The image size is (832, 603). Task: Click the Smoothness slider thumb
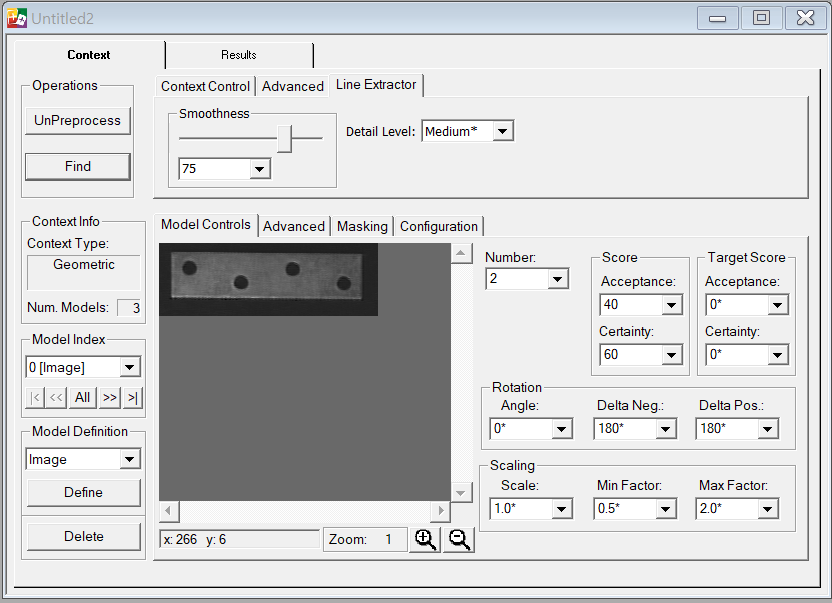[x=284, y=139]
